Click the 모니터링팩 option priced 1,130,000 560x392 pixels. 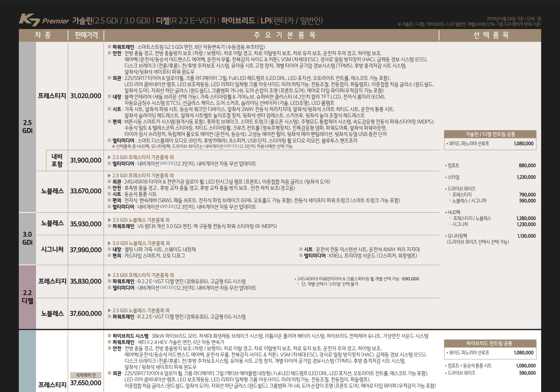(490, 236)
